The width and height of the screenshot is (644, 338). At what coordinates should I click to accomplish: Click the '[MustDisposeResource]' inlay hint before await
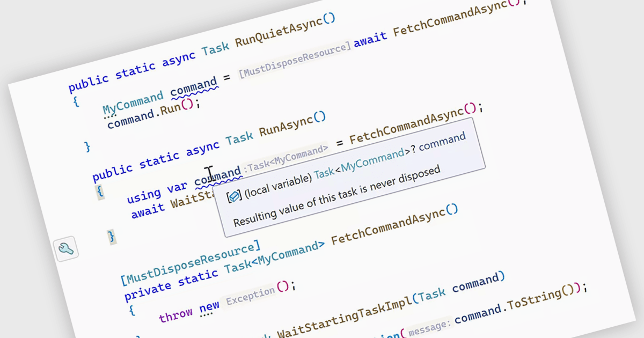295,60
